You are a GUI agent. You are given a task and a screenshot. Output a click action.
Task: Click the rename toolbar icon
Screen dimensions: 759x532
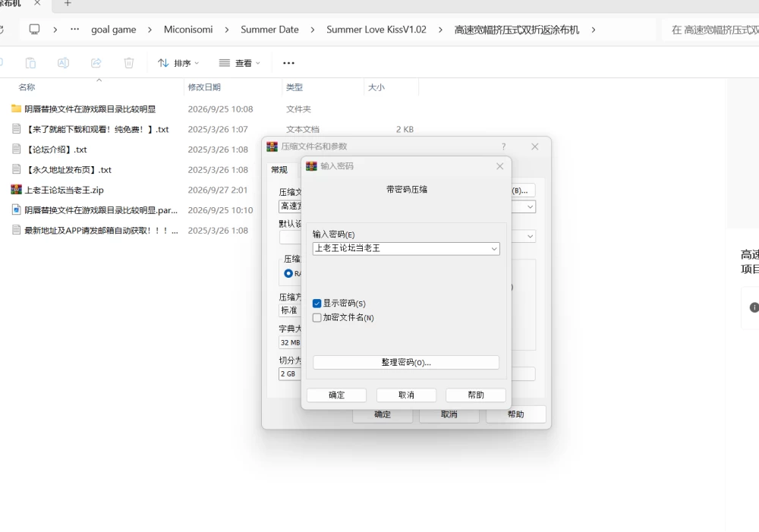[64, 63]
